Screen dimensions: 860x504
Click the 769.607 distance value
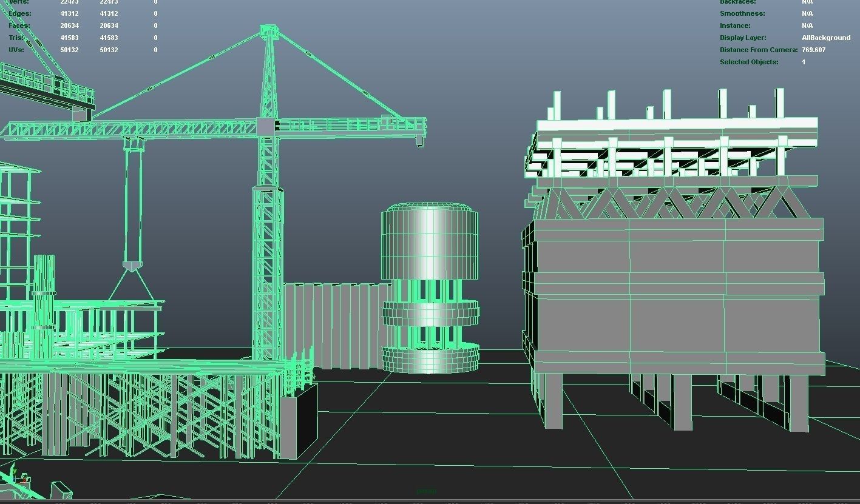tap(813, 50)
